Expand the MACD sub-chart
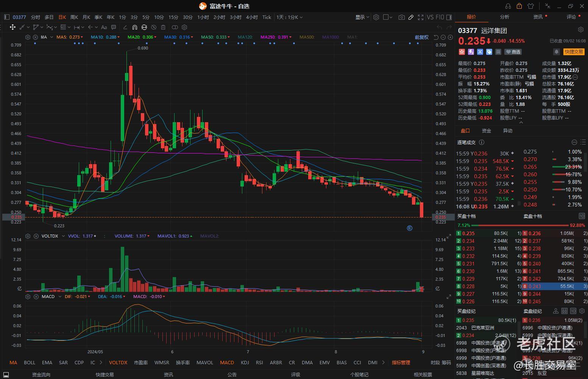This screenshot has width=588, height=379. [449, 297]
